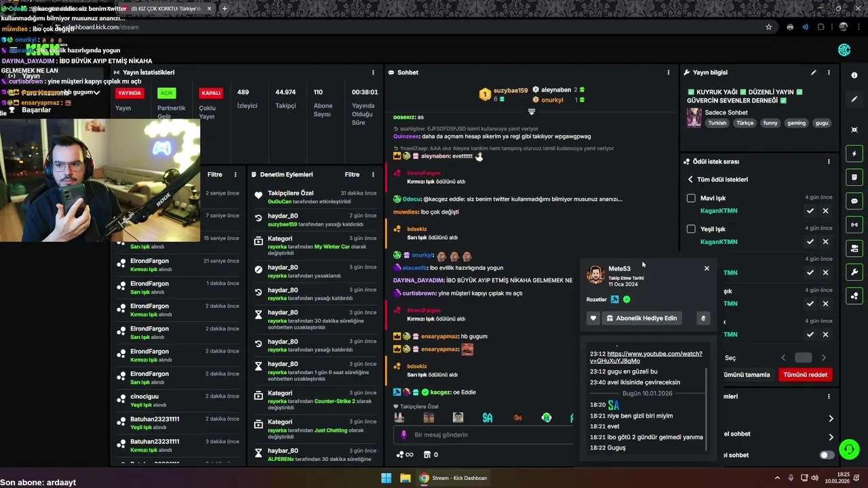Click username aleynaben in chat message
This screenshot has height=488, width=868.
coord(436,156)
